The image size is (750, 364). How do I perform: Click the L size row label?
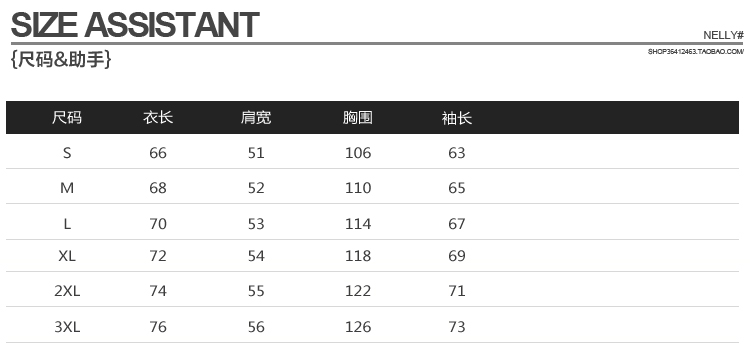click(67, 223)
